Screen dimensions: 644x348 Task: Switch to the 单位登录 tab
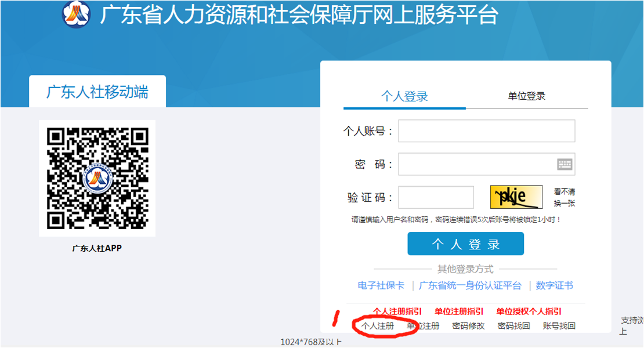click(x=527, y=96)
